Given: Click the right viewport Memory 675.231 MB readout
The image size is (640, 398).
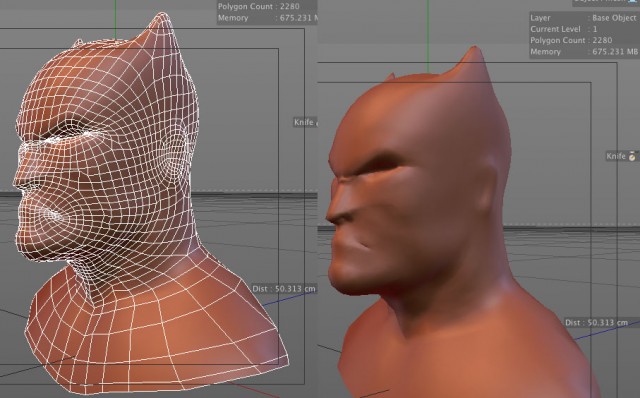Looking at the screenshot, I should click(584, 52).
